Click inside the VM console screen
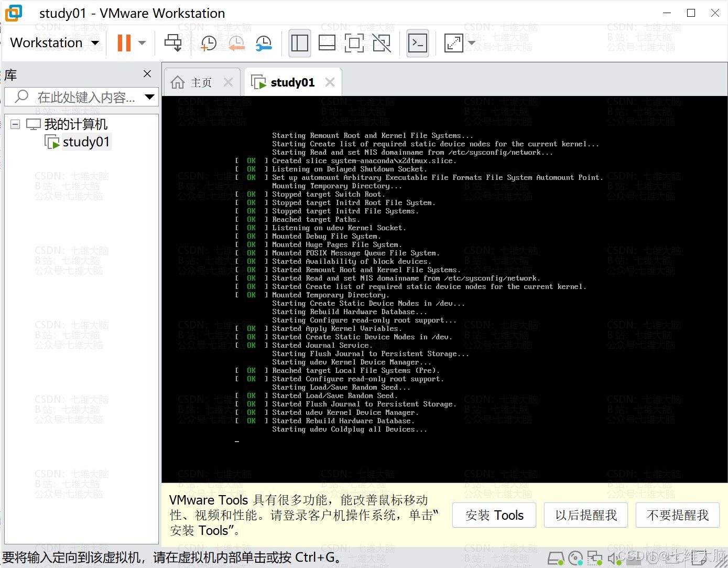Image resolution: width=728 pixels, height=568 pixels. click(x=444, y=289)
